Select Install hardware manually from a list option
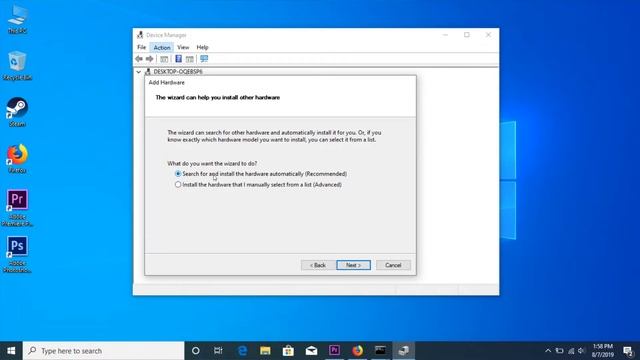Viewport: 640px width, 360px height. pos(258,184)
